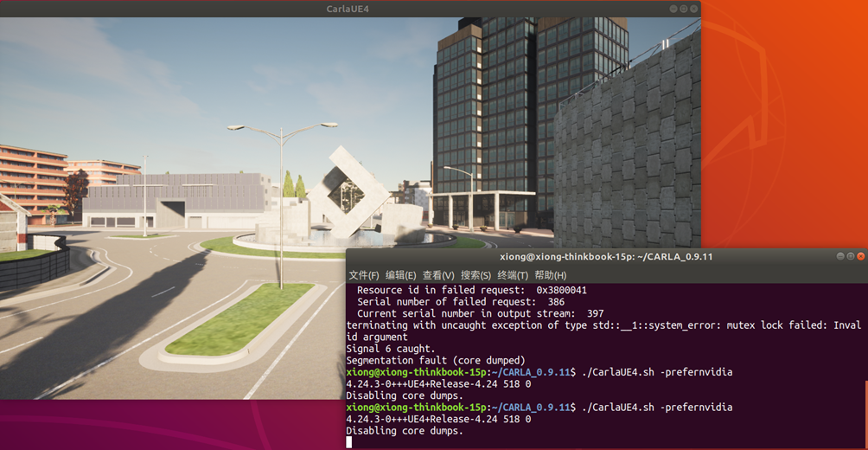Maximize the terminal window

(x=851, y=256)
